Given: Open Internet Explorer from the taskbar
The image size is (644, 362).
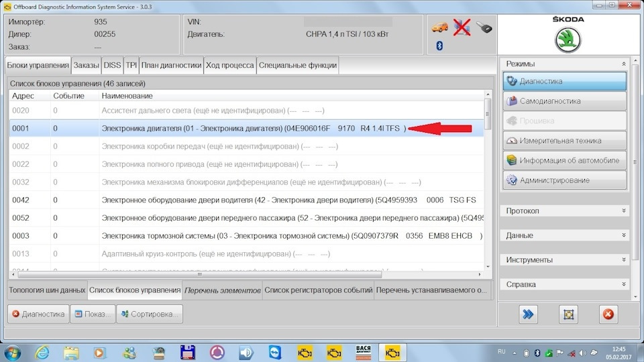Looking at the screenshot, I should point(42,353).
